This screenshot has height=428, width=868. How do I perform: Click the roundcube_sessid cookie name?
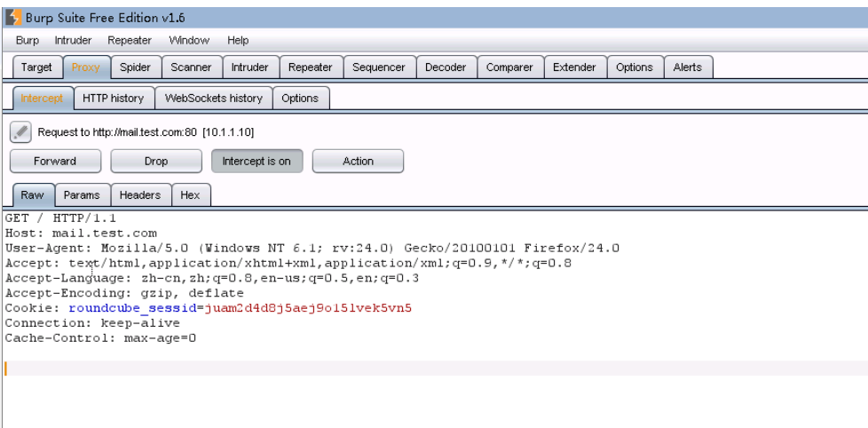[x=133, y=308]
